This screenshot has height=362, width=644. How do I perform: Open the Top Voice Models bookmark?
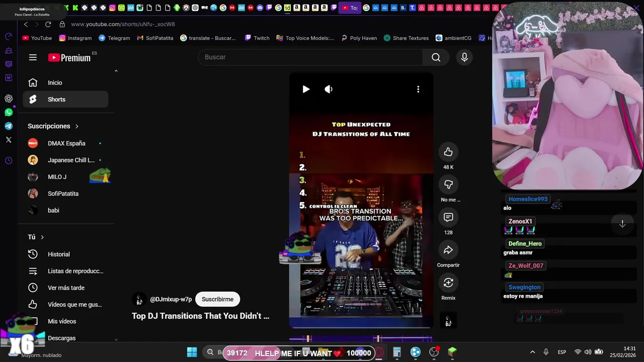(305, 38)
